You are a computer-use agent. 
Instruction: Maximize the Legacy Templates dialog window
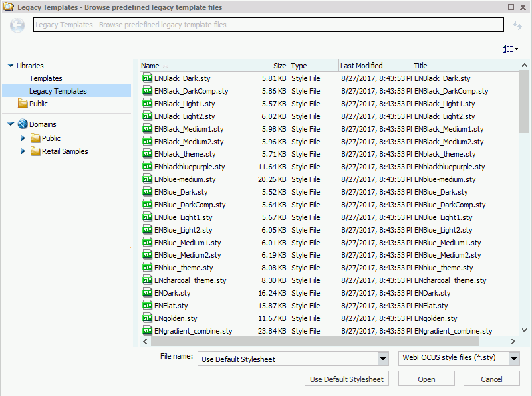pyautogui.click(x=511, y=7)
